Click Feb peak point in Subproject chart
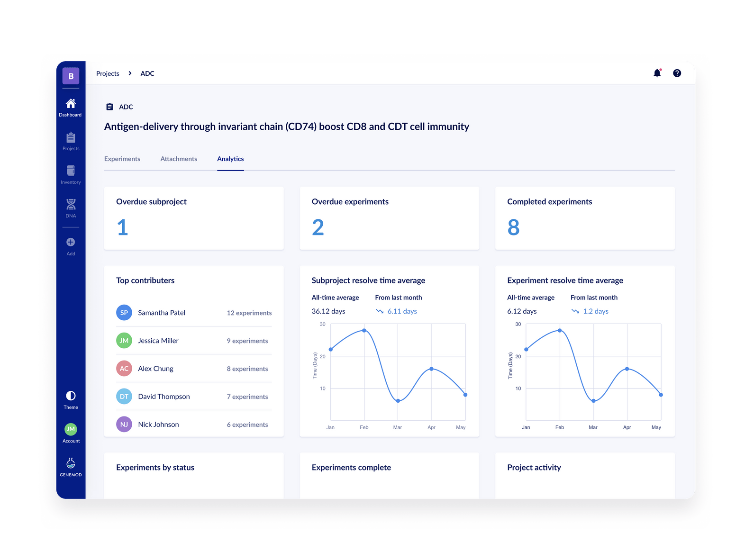The image size is (745, 560). [364, 330]
